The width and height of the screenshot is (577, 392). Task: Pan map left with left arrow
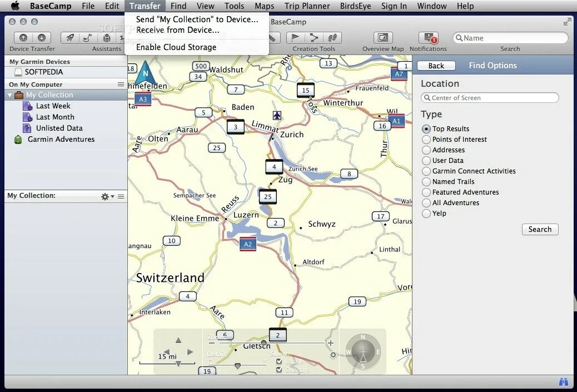(166, 353)
